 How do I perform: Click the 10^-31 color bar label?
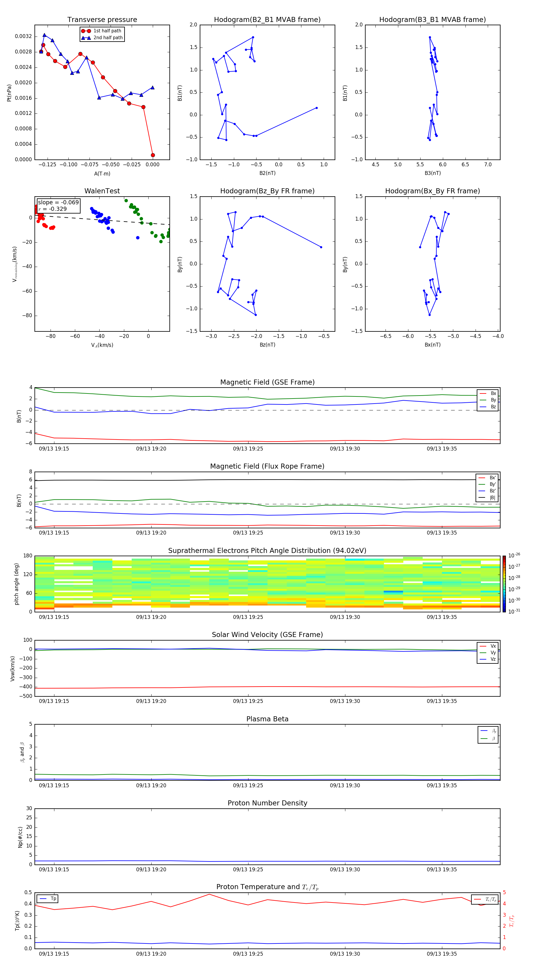[514, 611]
